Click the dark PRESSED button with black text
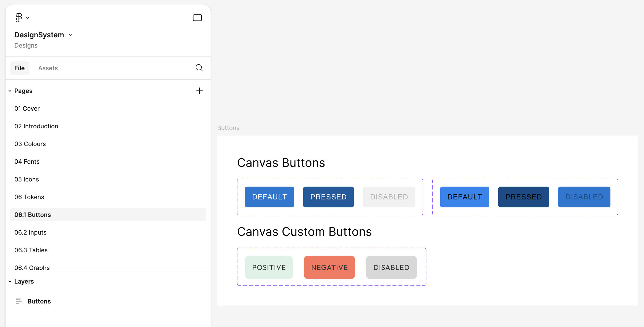 [523, 197]
